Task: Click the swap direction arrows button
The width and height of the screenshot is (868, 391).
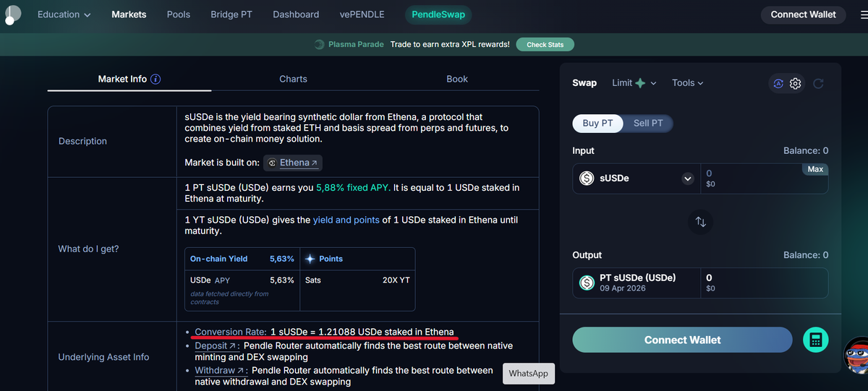Action: pos(700,222)
